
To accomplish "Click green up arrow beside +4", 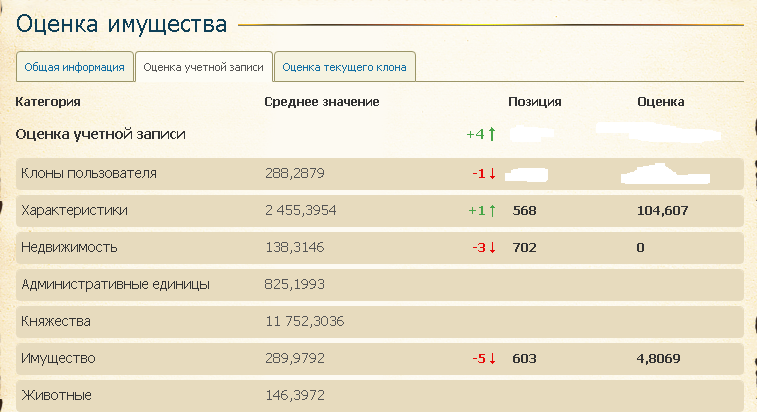I will (x=492, y=134).
